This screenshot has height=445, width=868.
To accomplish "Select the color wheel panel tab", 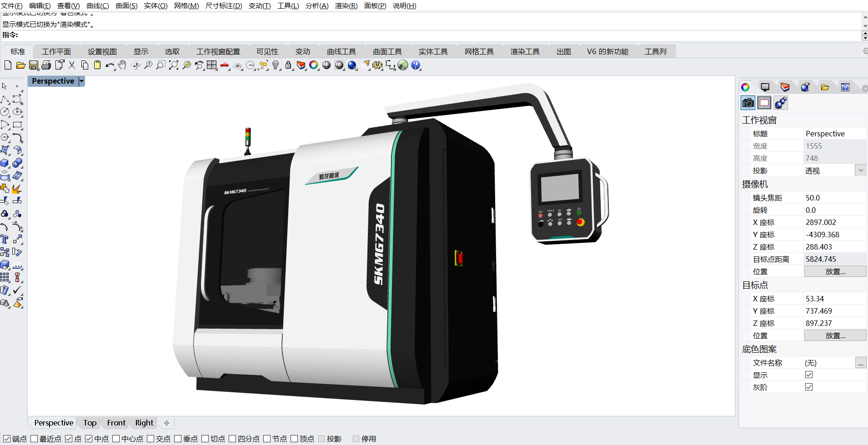I will pyautogui.click(x=745, y=87).
